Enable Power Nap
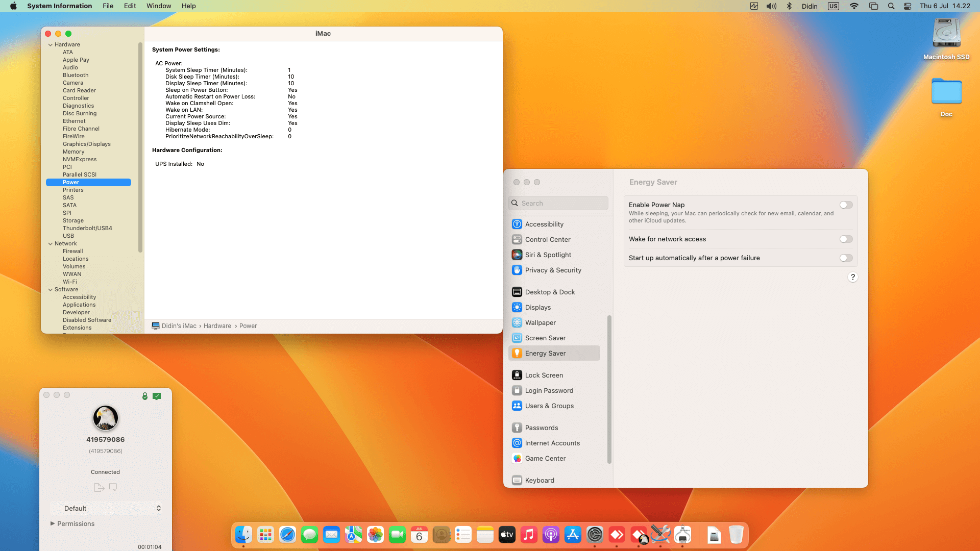Screen dimensions: 980x551 tap(846, 205)
